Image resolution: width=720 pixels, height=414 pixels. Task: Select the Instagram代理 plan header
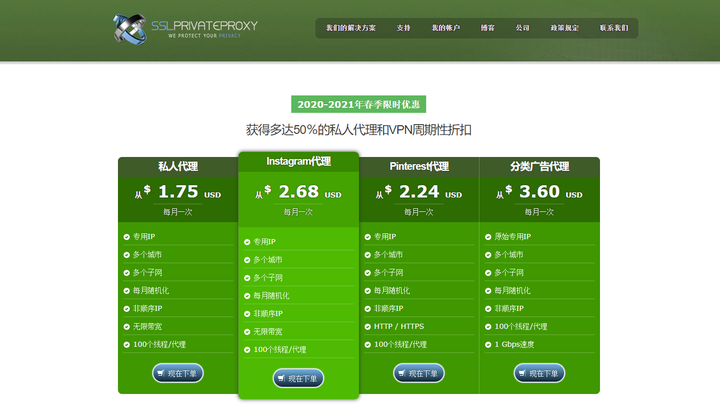coord(298,162)
